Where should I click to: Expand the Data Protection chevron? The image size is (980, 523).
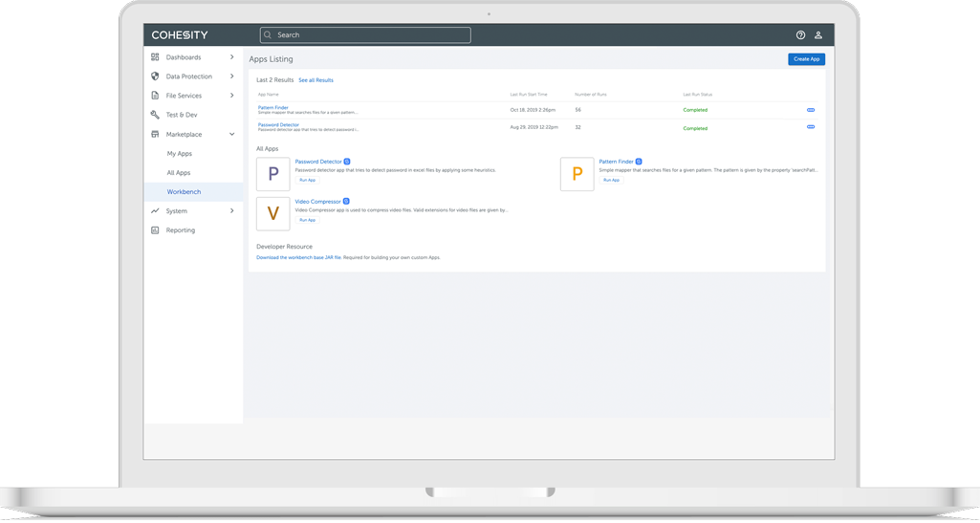232,76
